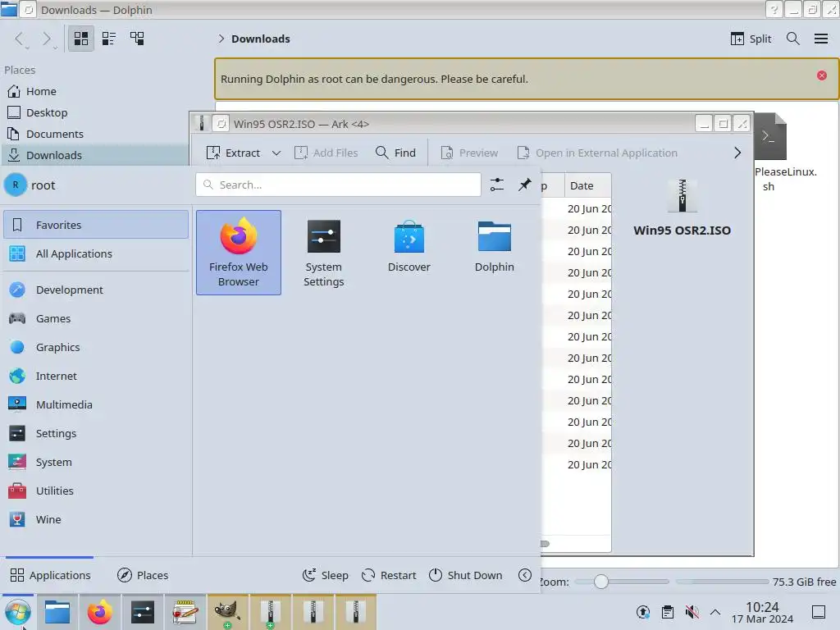Launch Firefox Web Browser from Favorites

point(239,253)
